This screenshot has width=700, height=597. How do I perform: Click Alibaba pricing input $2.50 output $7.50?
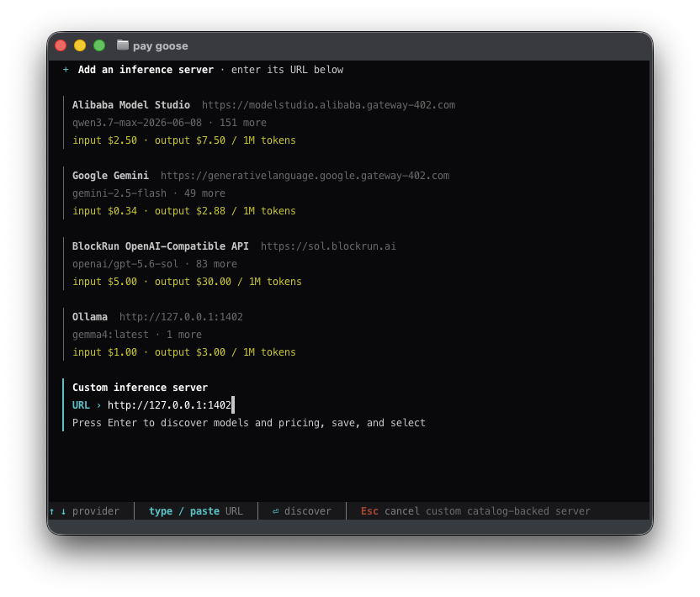(184, 140)
